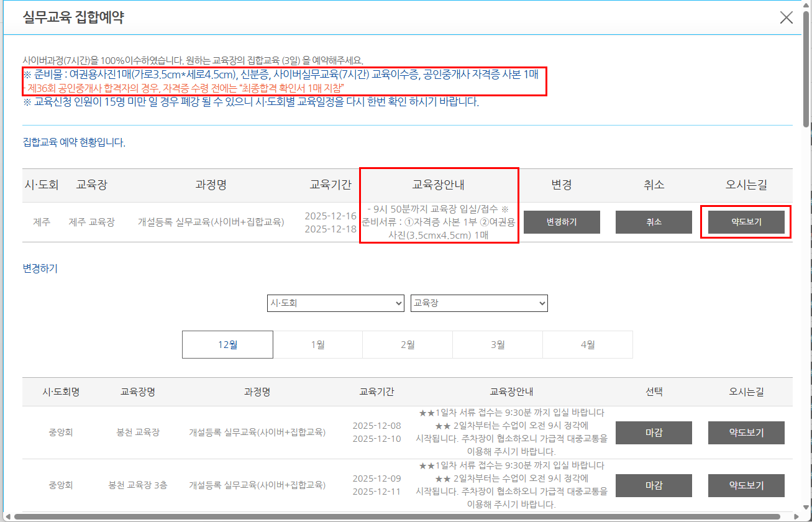812x522 pixels.
Task: Click the horizontal scrollbar right arrow
Action: (x=796, y=516)
